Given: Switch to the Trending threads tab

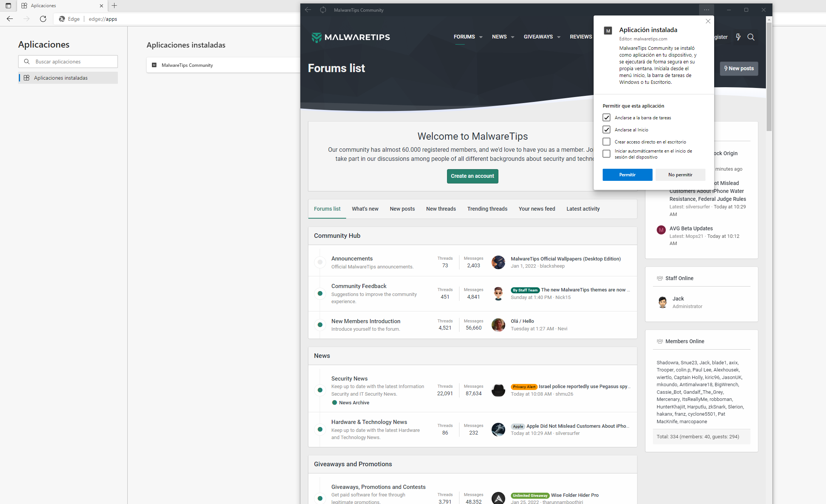Looking at the screenshot, I should coord(487,209).
